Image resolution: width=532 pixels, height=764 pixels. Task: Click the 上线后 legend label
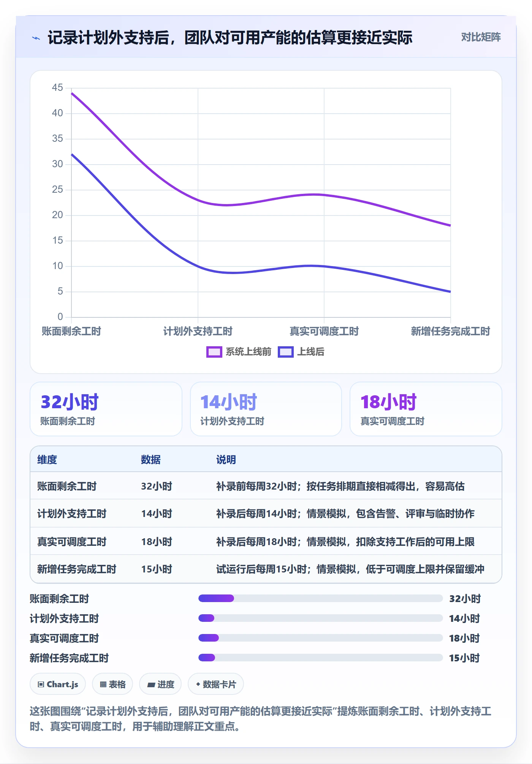(x=311, y=352)
